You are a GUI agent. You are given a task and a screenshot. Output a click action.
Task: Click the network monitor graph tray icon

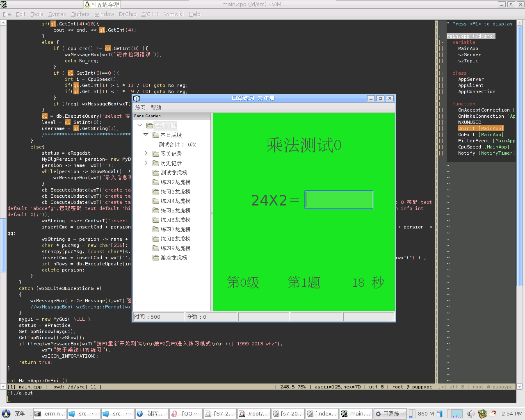click(x=457, y=414)
